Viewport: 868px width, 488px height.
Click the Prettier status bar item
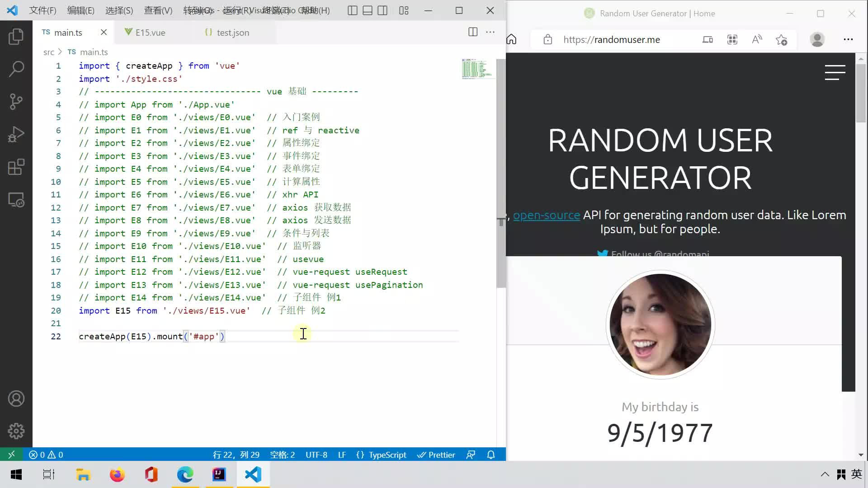436,455
